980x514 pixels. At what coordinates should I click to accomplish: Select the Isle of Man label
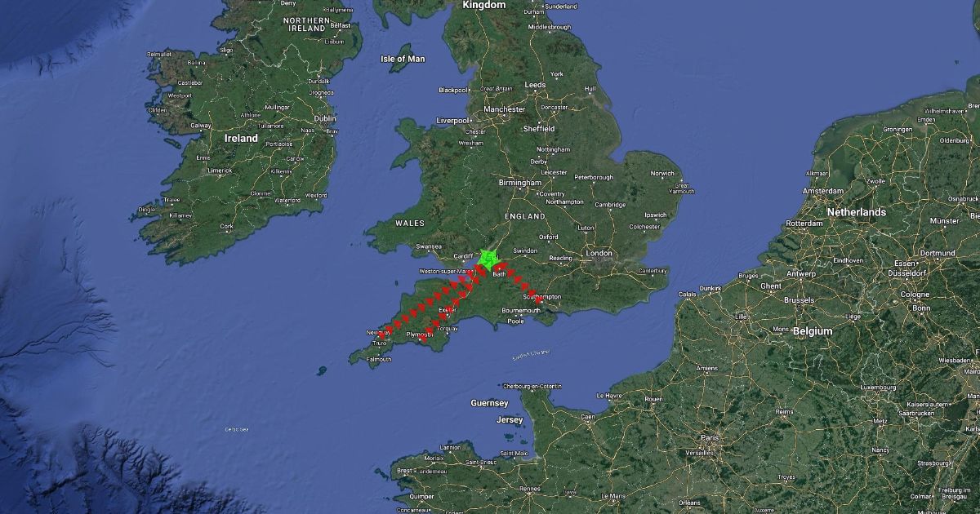click(x=403, y=59)
